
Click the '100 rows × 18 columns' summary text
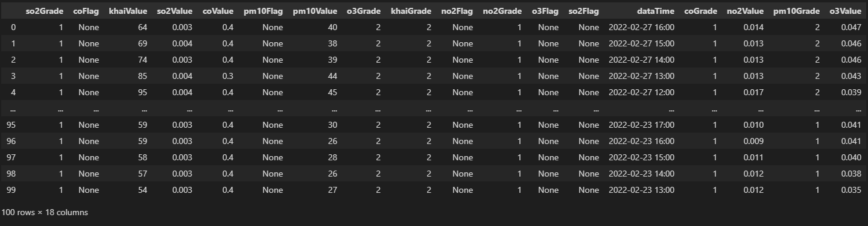[x=45, y=213]
